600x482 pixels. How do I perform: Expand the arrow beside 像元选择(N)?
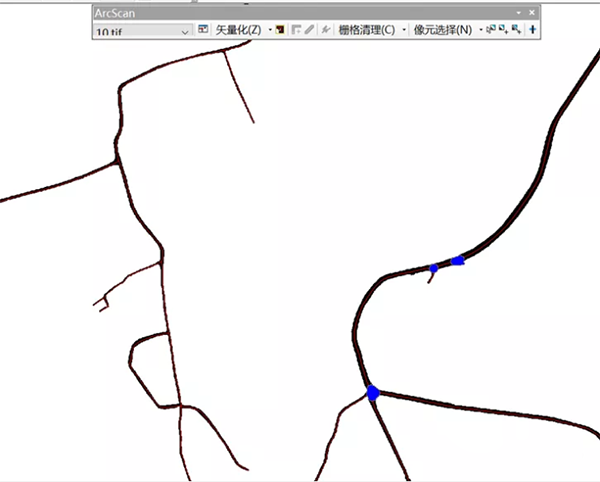[x=481, y=29]
